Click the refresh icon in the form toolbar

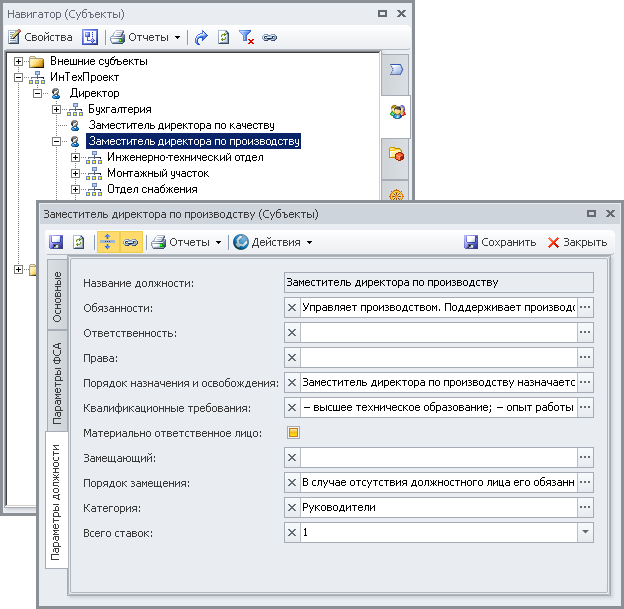click(78, 242)
